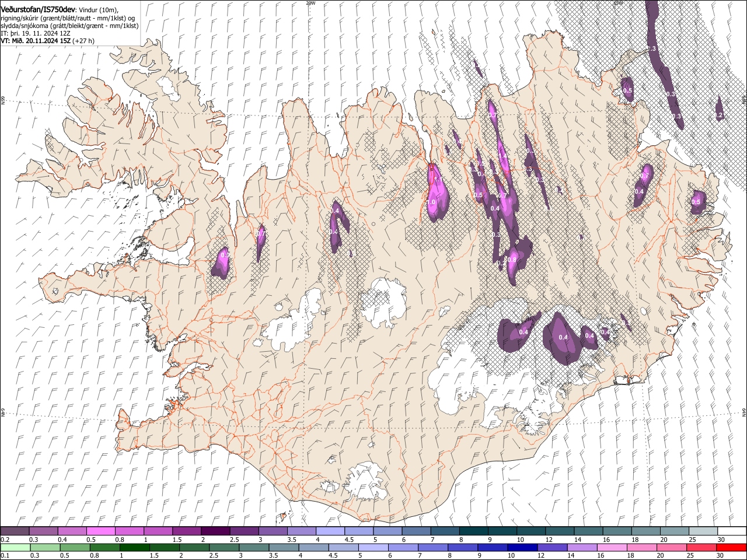747x560 pixels.
Task: Click the '15W' longitude label
Action: click(618, 3)
